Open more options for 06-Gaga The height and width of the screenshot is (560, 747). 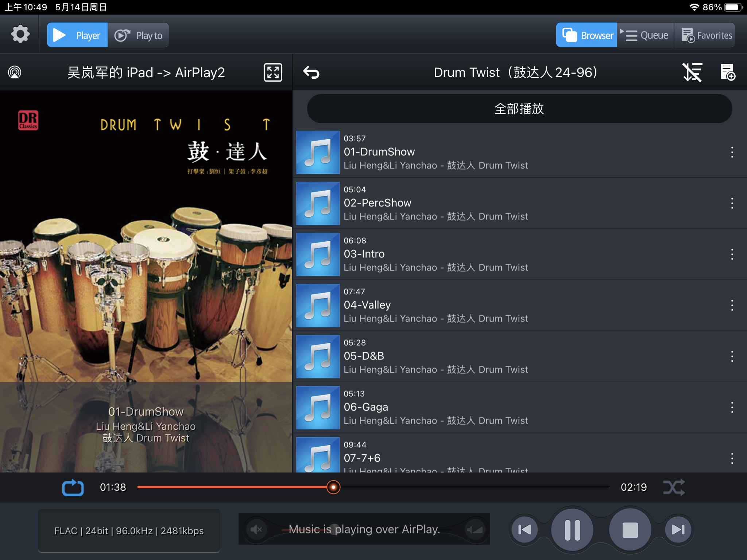click(732, 408)
